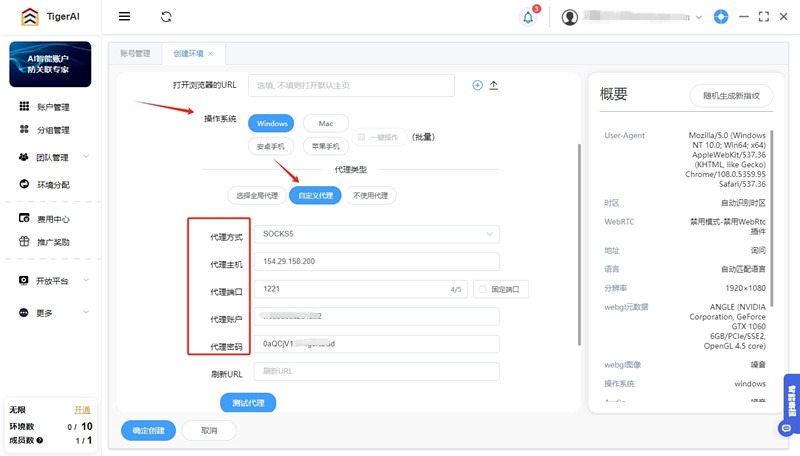Click the form area vertical scrollbar
This screenshot has width=800, height=456.
(x=579, y=245)
